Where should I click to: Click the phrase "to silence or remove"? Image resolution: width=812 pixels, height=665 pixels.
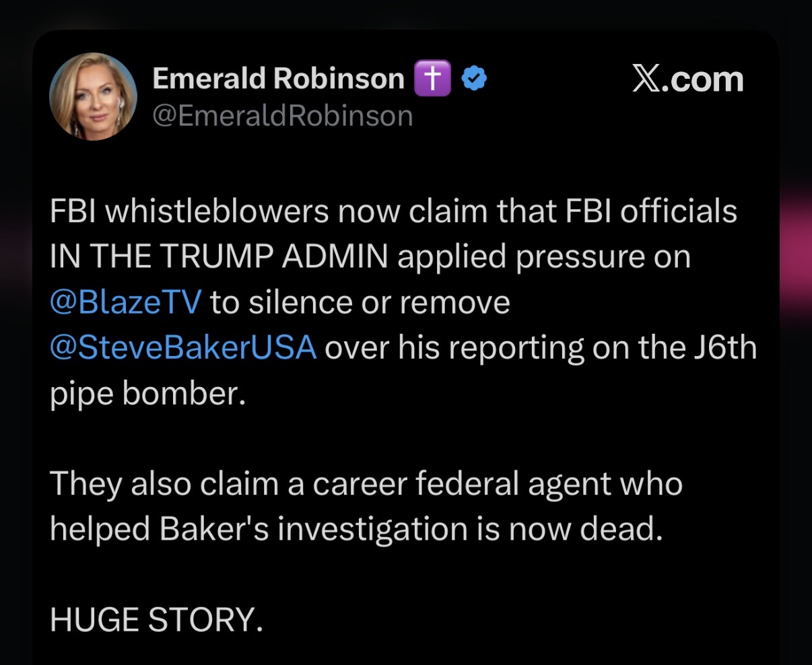360,302
